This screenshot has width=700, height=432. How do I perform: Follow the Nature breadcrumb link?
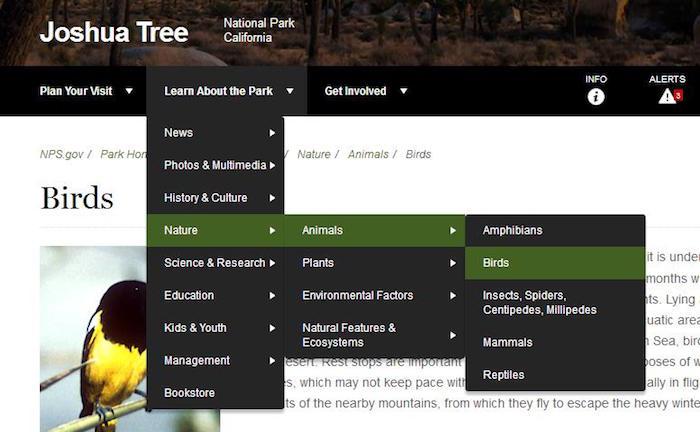(314, 154)
